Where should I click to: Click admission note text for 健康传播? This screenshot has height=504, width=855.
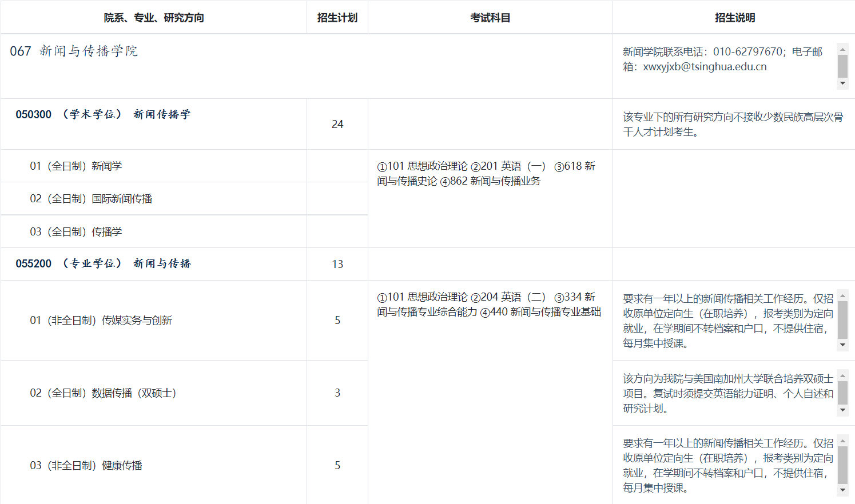click(x=728, y=465)
